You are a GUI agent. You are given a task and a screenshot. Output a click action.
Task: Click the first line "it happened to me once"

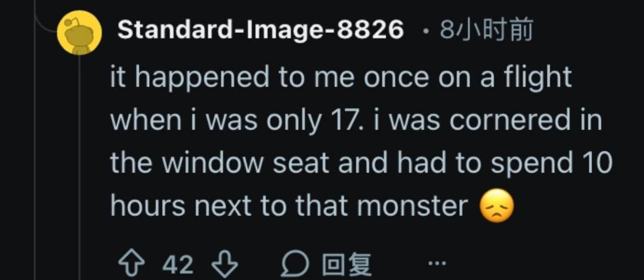click(x=239, y=78)
